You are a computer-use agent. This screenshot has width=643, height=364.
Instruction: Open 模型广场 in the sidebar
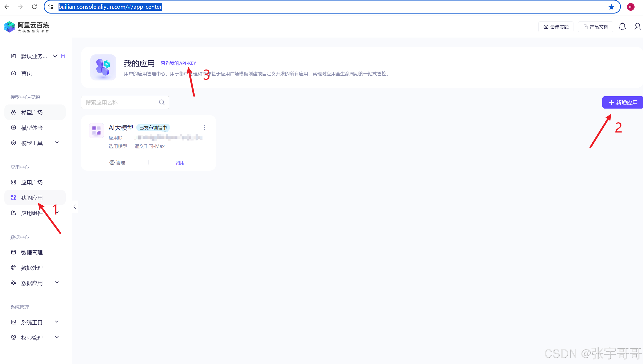(32, 112)
